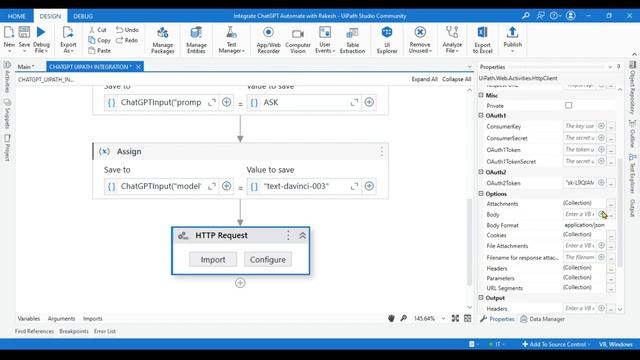The width and height of the screenshot is (640, 360).
Task: Click Undo in the ribbon
Action: click(127, 30)
